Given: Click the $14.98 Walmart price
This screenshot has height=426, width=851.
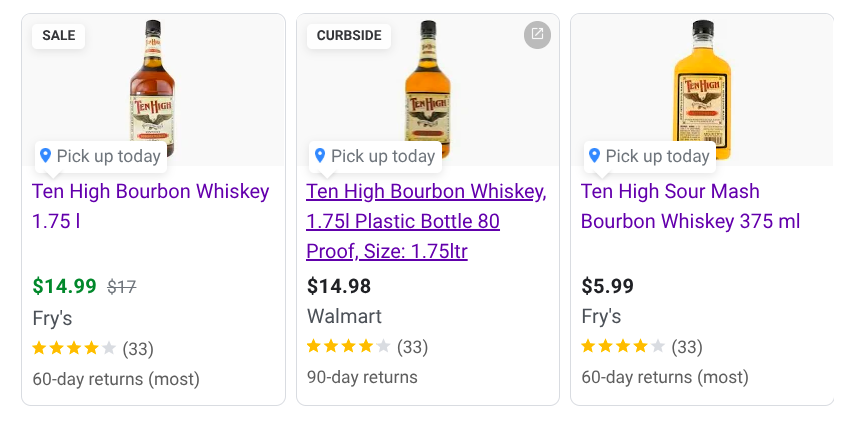Looking at the screenshot, I should coord(338,287).
